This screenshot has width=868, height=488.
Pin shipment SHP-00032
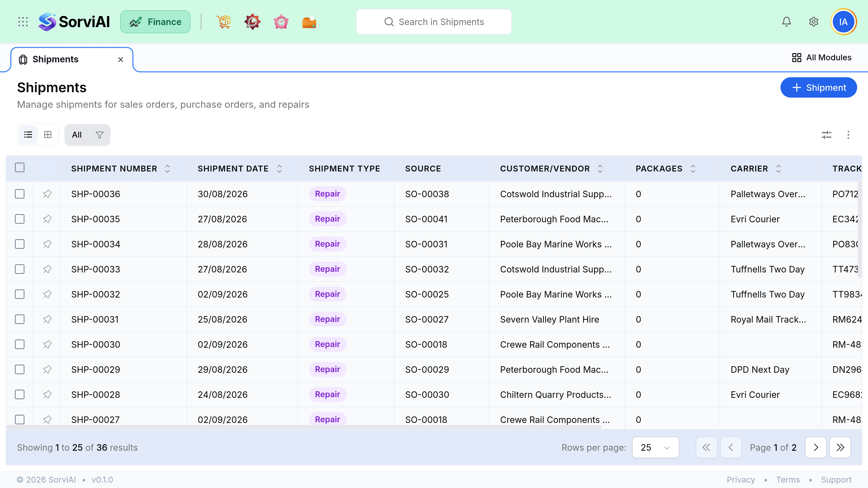pos(47,294)
